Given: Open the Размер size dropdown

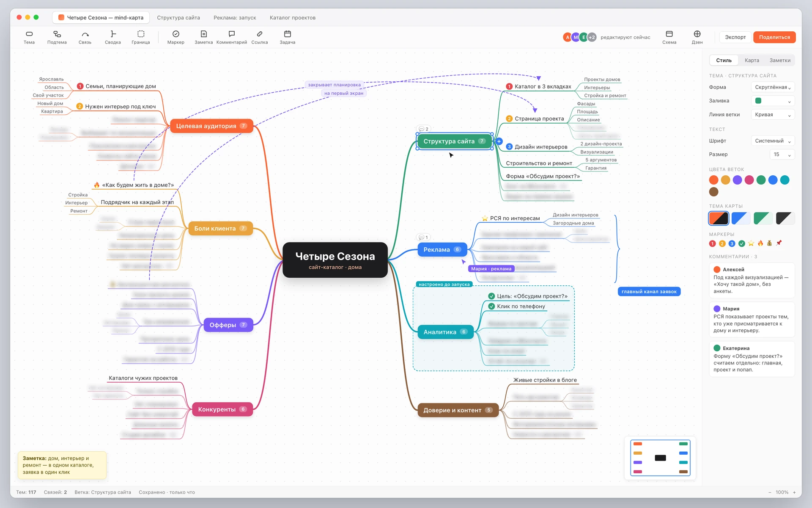Looking at the screenshot, I should [x=782, y=155].
